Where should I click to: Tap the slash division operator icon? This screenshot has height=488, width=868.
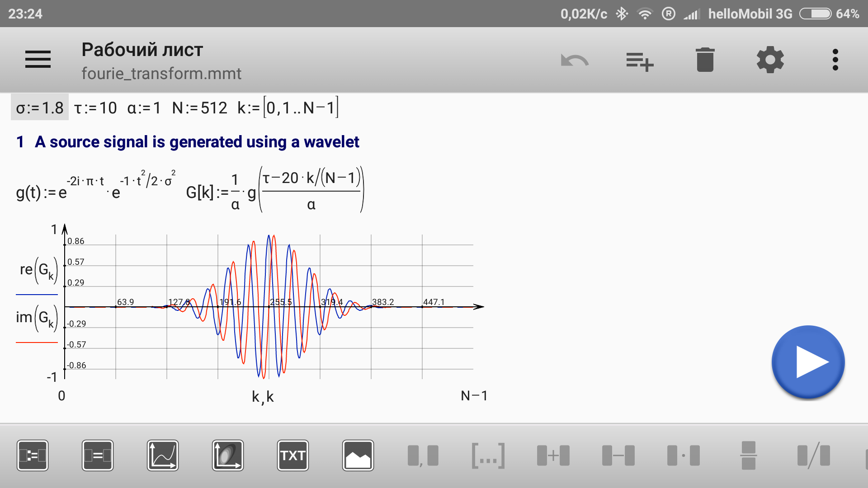pyautogui.click(x=814, y=455)
